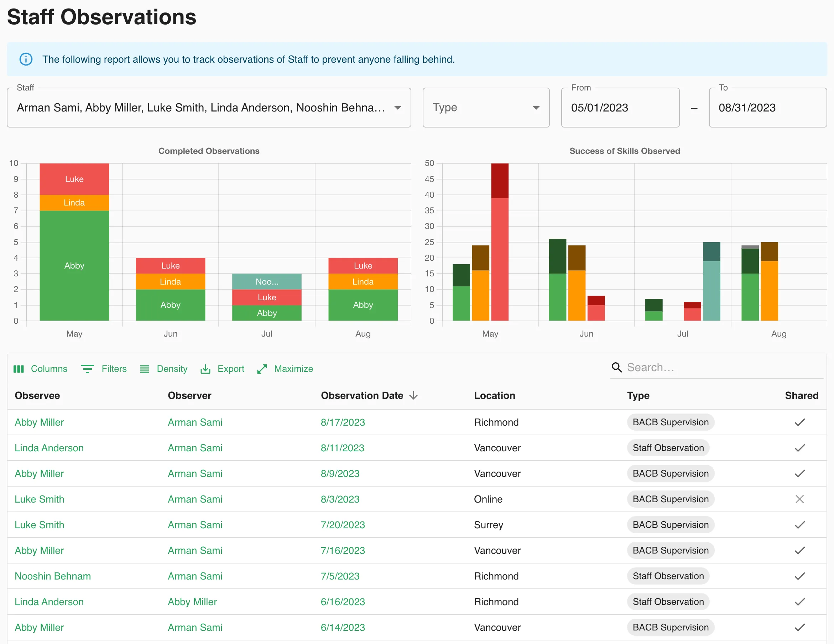Edit the To date field
Image resolution: width=834 pixels, height=644 pixels.
pyautogui.click(x=767, y=108)
